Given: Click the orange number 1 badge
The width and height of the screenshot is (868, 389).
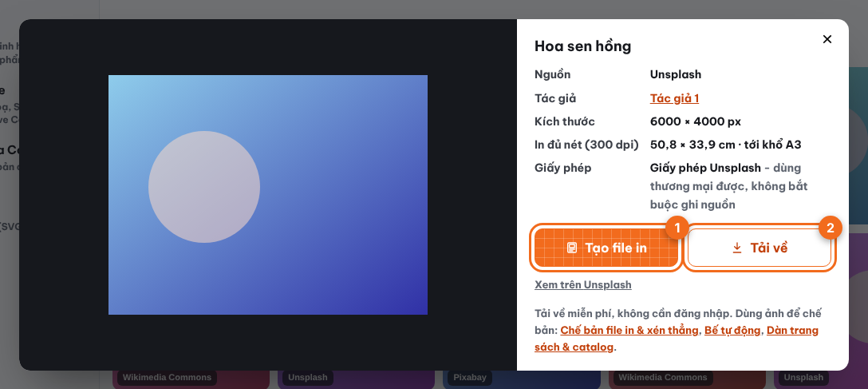Looking at the screenshot, I should pyautogui.click(x=677, y=228).
